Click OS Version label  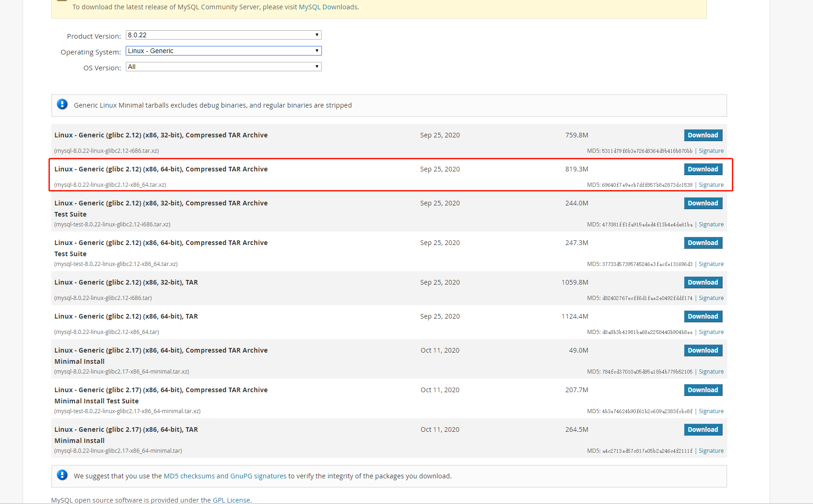tap(102, 68)
